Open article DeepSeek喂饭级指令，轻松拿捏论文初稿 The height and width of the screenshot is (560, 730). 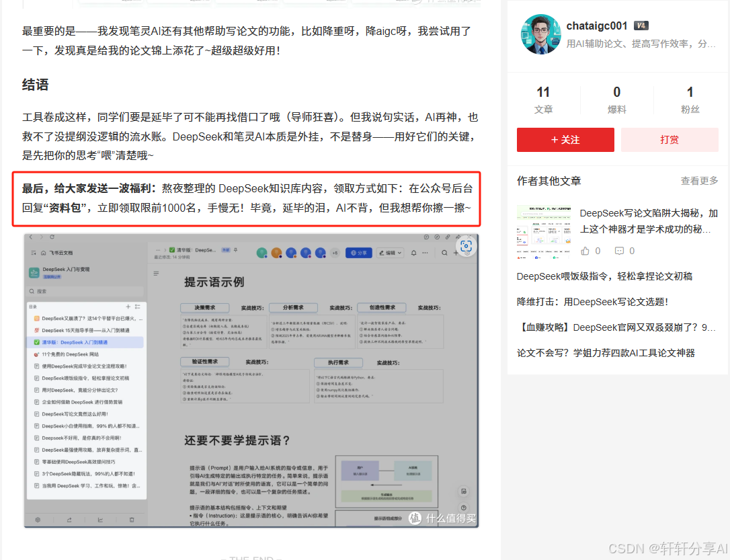[604, 276]
